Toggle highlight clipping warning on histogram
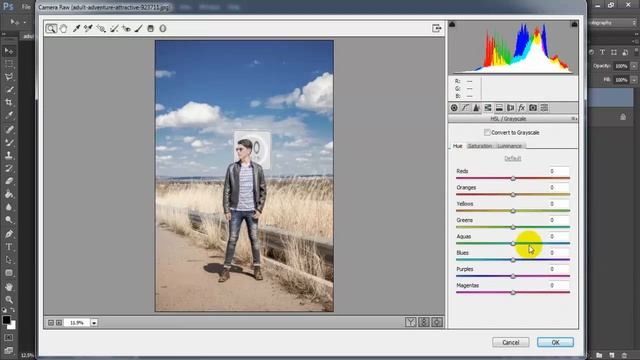The image size is (640, 360). tap(574, 24)
